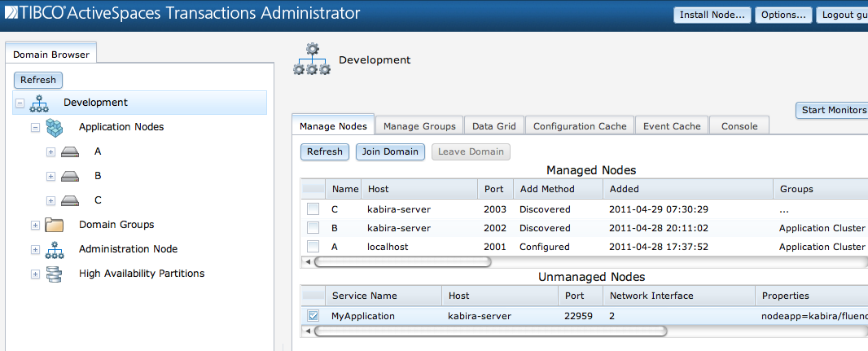Sort unmanaged nodes by Service Name header
The image size is (868, 351).
(x=384, y=296)
